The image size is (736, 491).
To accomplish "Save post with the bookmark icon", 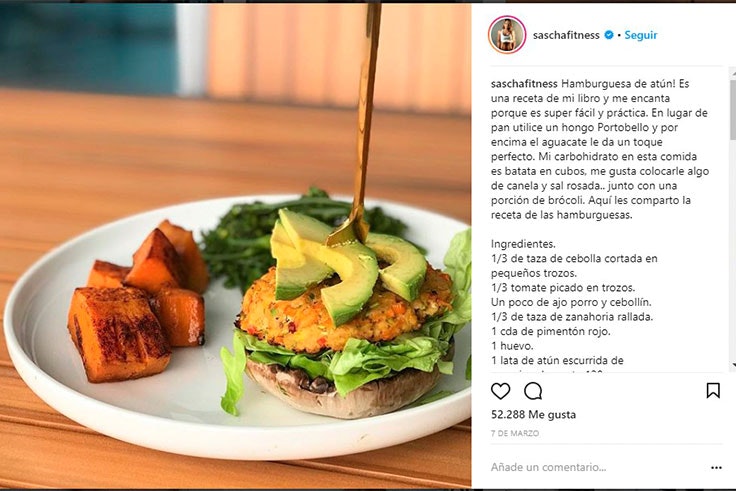I will click(x=713, y=390).
